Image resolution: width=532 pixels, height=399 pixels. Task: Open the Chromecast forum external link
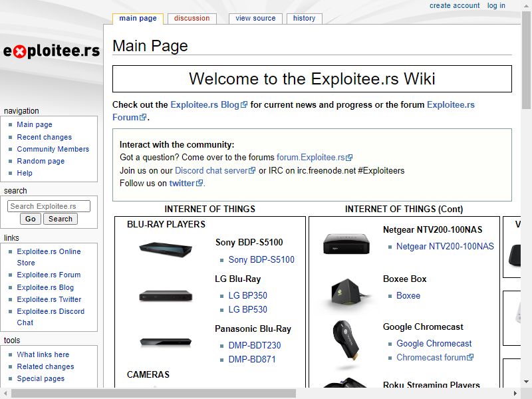[x=435, y=357]
